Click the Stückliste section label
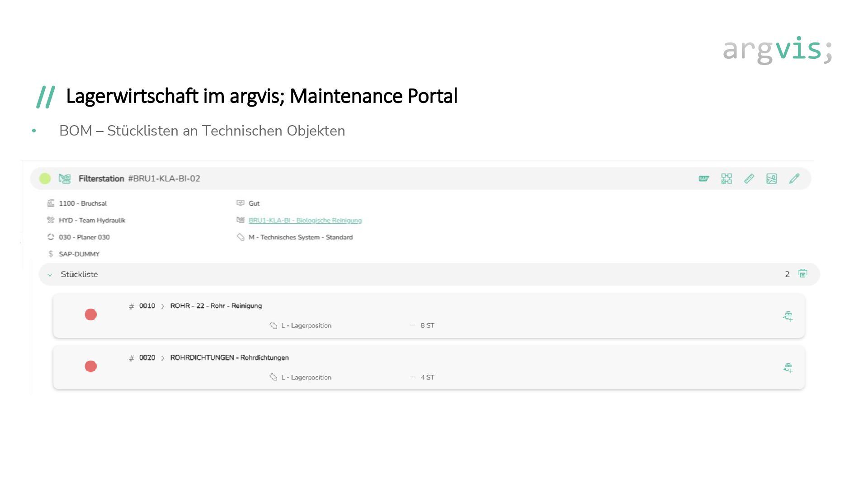Image resolution: width=868 pixels, height=488 pixels. (x=79, y=274)
